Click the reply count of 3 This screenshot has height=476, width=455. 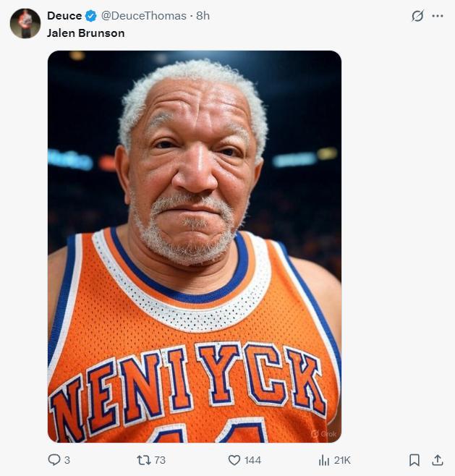(x=67, y=460)
